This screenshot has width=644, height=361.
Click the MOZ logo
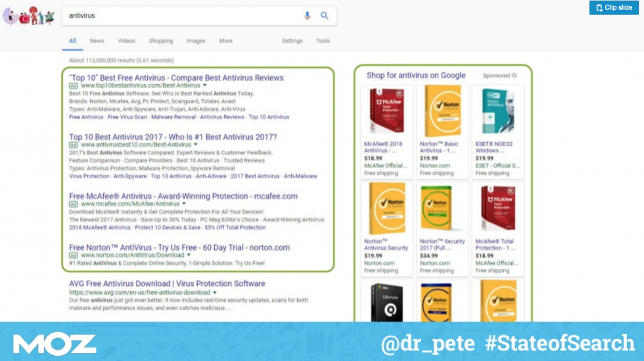point(55,344)
